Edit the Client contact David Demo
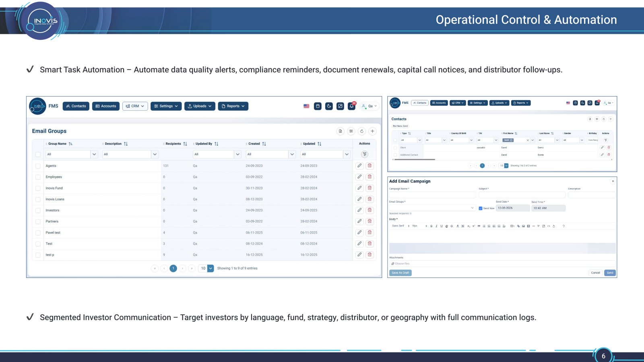 tap(602, 148)
